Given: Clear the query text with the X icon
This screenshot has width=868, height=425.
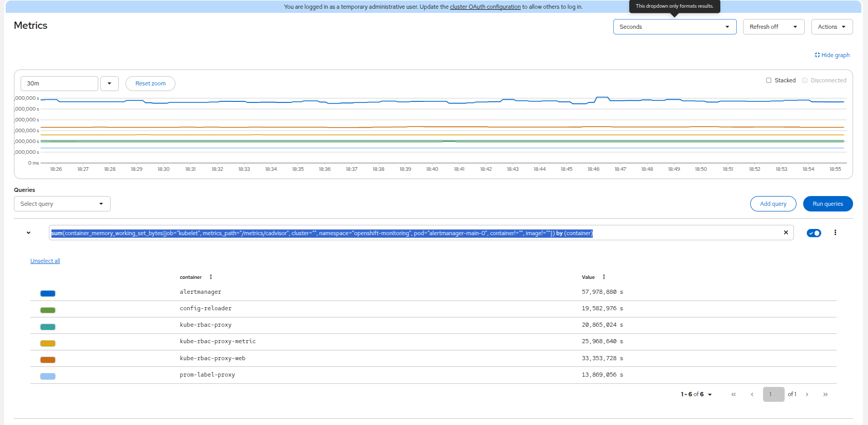Looking at the screenshot, I should click(x=786, y=233).
